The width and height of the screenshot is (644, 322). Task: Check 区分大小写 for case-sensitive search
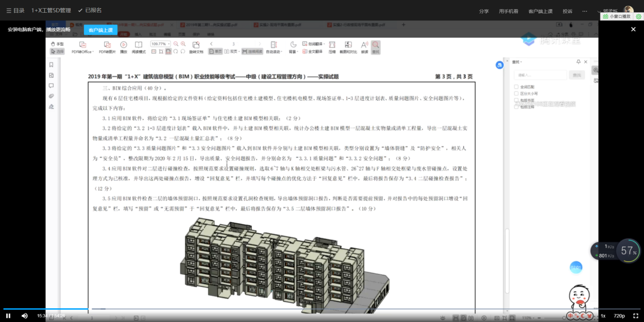click(516, 93)
